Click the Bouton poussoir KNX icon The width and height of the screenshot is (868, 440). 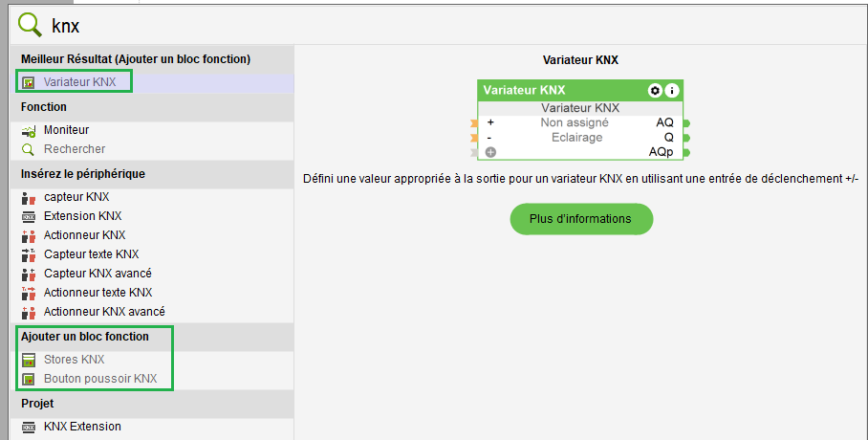point(28,379)
